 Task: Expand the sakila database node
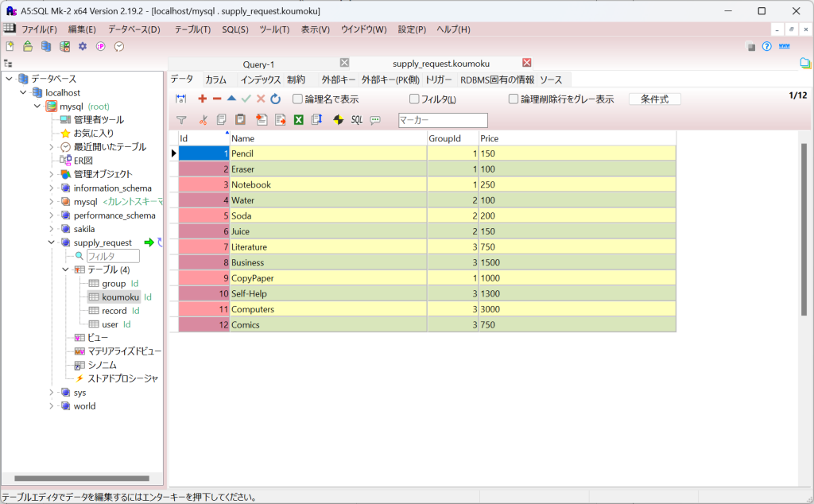tap(51, 229)
